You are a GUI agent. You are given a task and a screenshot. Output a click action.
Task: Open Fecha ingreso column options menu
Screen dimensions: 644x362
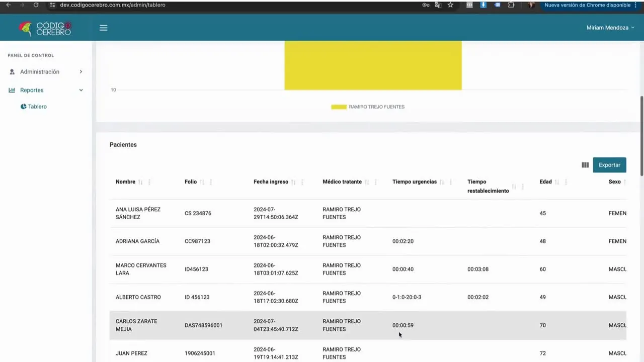click(302, 182)
